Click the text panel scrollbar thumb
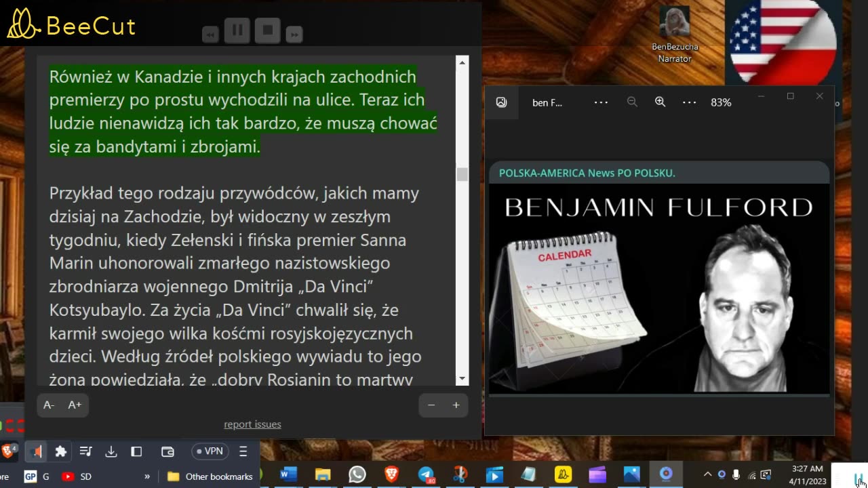 tap(462, 174)
